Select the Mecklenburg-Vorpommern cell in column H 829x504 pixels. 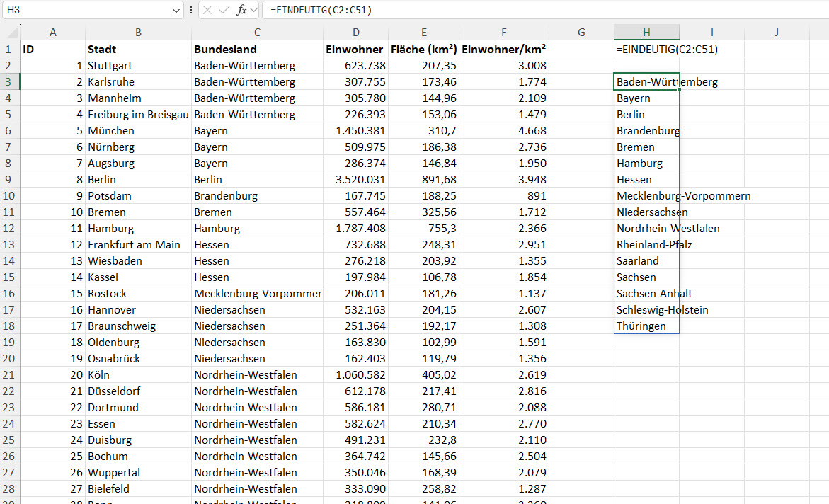click(x=646, y=196)
